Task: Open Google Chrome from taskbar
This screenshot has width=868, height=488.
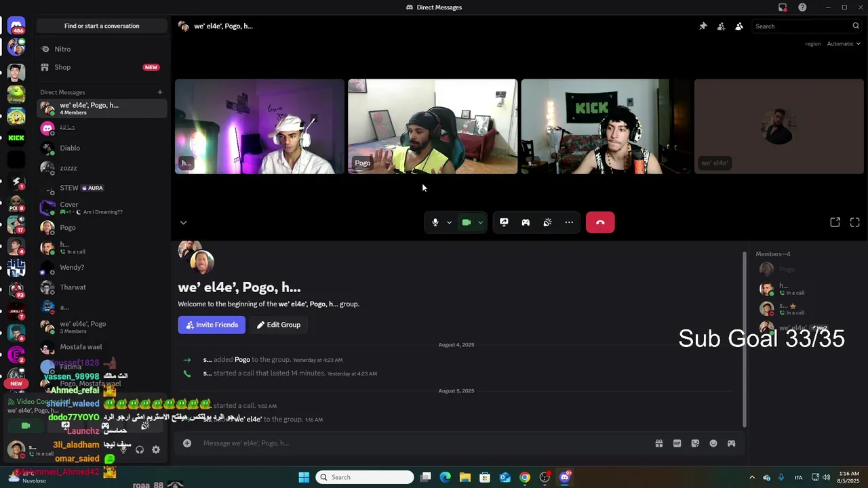Action: (x=525, y=477)
